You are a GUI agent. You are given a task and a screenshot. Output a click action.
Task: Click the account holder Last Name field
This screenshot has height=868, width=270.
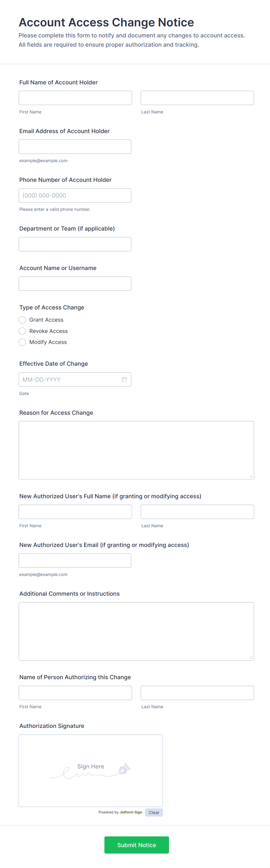(197, 98)
